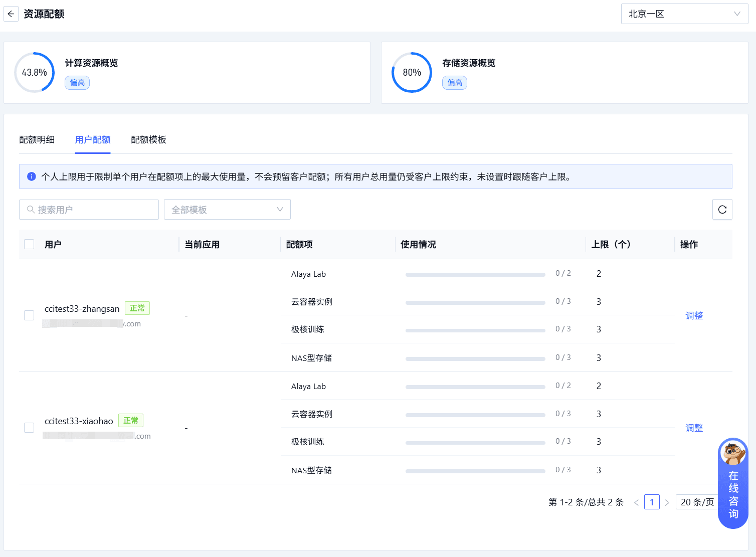Click xiaohao's Alaya Lab quota item
This screenshot has width=756, height=557.
click(308, 387)
